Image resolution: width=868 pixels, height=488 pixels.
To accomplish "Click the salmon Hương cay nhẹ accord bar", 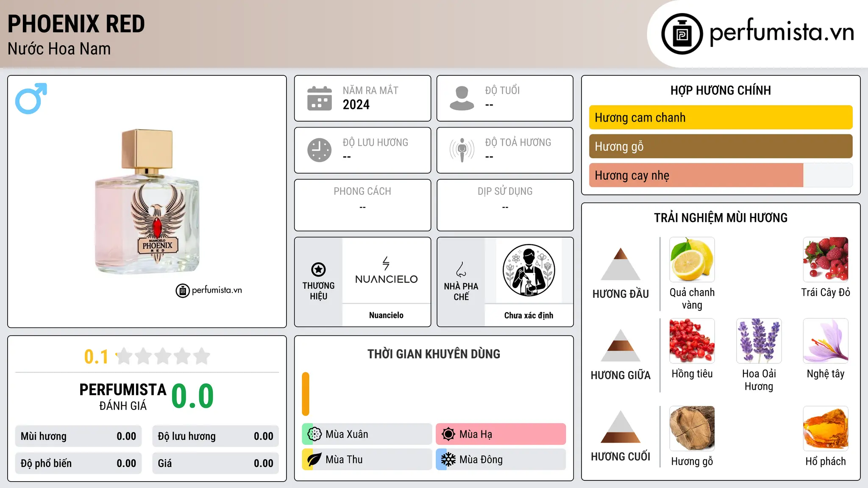I will point(696,175).
